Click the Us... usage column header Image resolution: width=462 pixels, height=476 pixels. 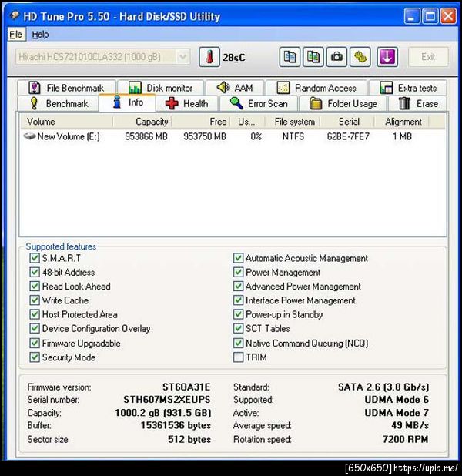[x=248, y=122]
